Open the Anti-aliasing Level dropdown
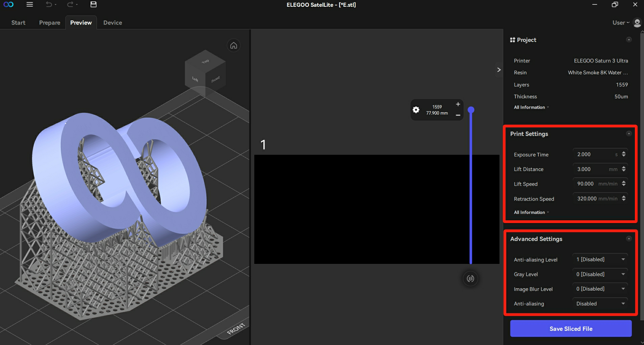Viewport: 644px width, 345px height. [x=600, y=260]
